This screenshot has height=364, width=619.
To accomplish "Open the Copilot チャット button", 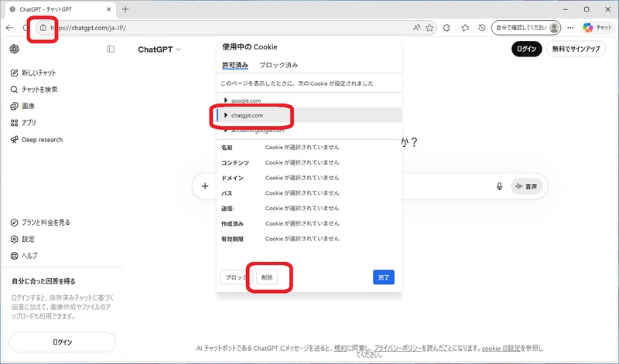I will [597, 28].
